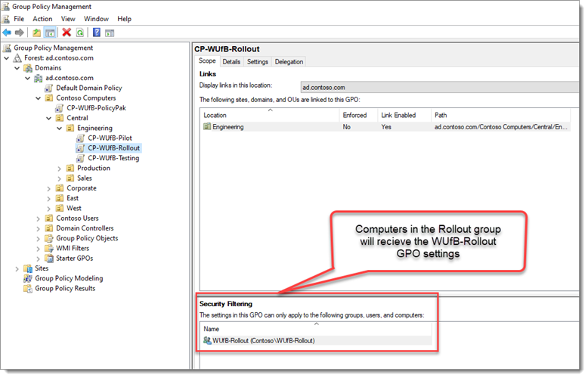Image resolution: width=588 pixels, height=378 pixels.
Task: Sort links by Path column header
Action: (x=500, y=115)
